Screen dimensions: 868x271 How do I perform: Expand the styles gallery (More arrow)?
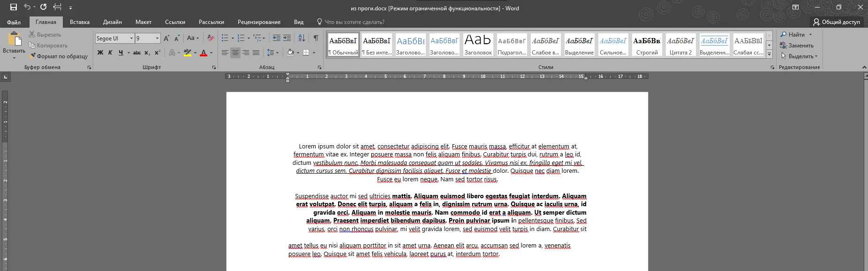click(769, 54)
